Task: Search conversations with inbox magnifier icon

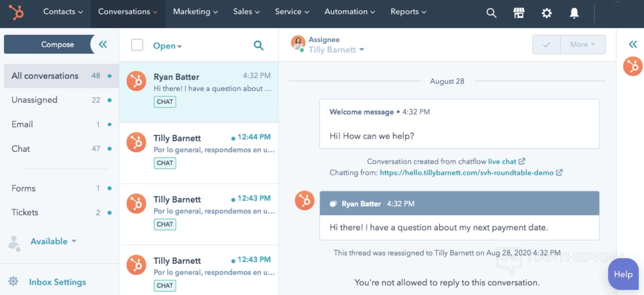Action: click(x=258, y=46)
